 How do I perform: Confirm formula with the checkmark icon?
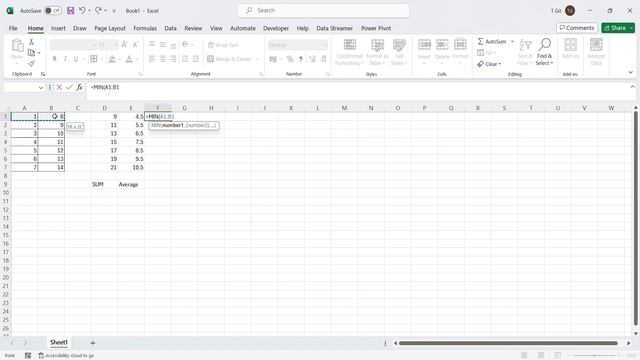tap(69, 87)
